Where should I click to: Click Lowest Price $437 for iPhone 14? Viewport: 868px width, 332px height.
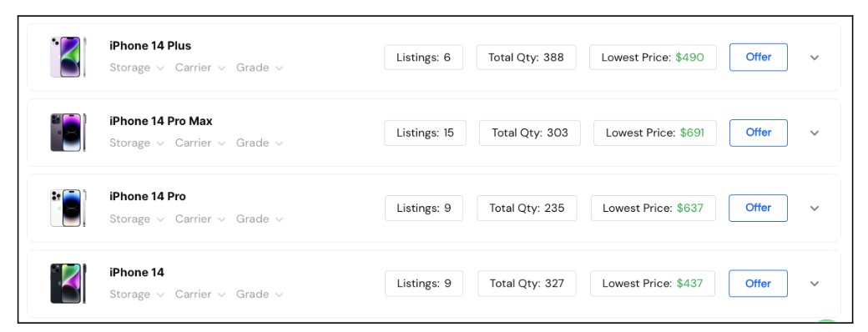653,284
